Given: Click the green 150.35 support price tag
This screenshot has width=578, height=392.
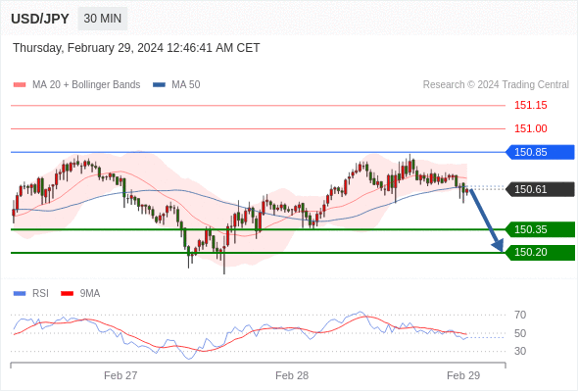Looking at the screenshot, I should click(x=540, y=229).
